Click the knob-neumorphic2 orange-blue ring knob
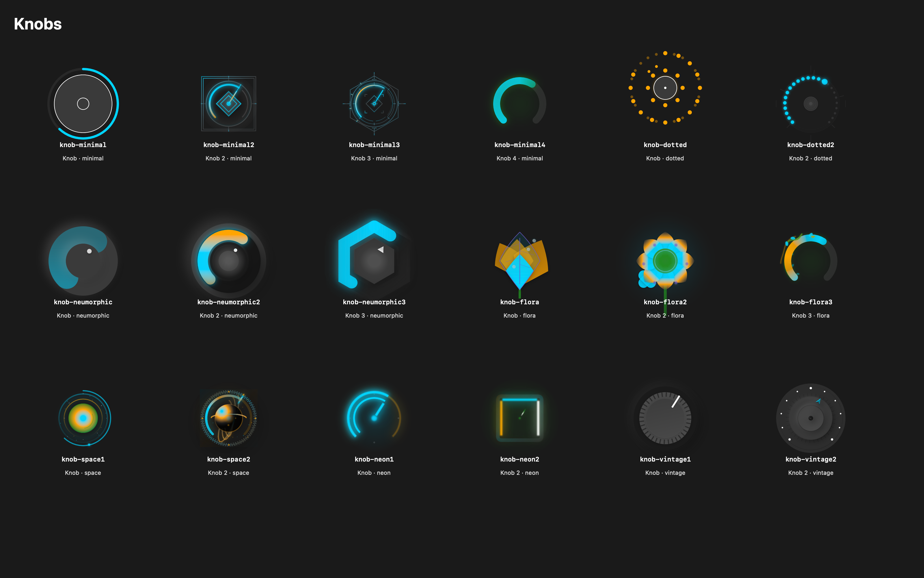 [229, 261]
